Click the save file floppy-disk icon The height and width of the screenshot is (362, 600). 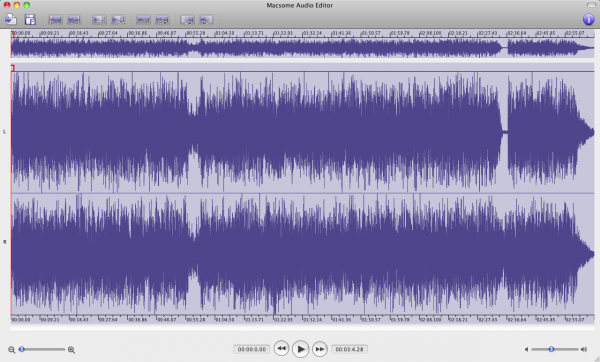point(30,19)
